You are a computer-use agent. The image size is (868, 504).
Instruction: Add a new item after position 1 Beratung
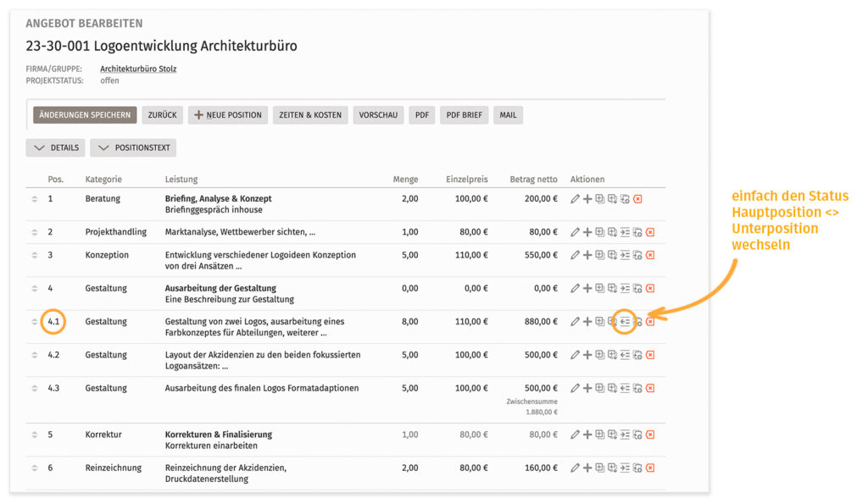click(587, 198)
